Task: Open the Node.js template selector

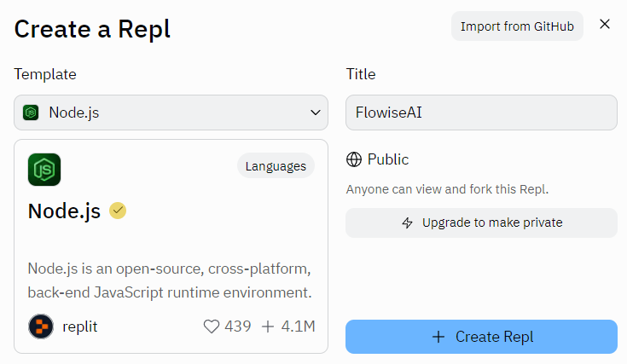Action: [171, 113]
